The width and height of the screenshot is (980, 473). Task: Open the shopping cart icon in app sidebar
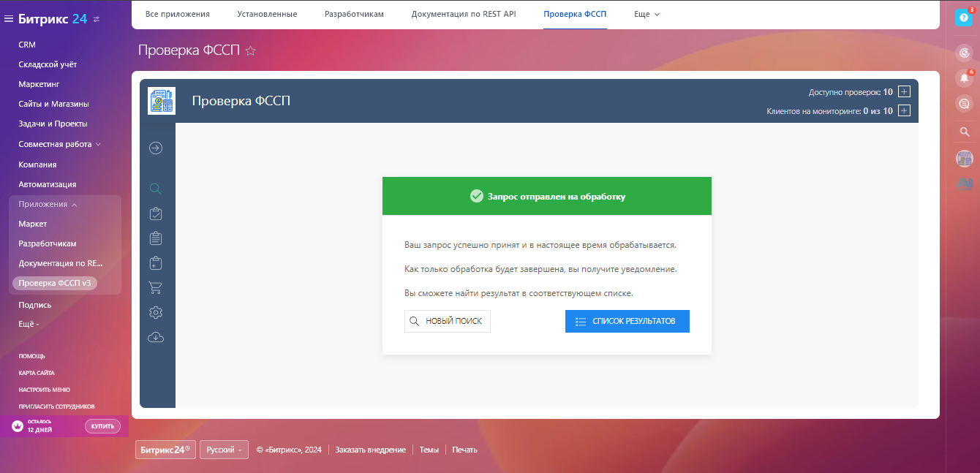pyautogui.click(x=155, y=287)
